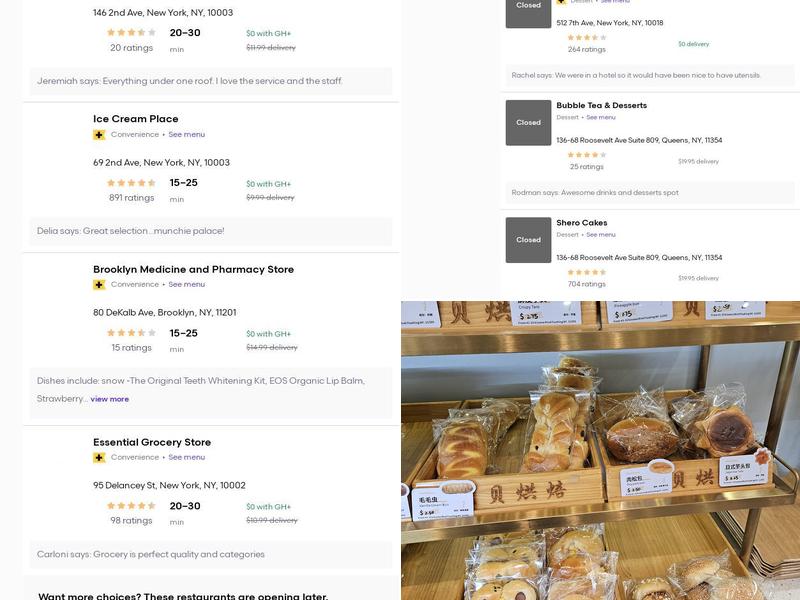800x600 pixels.
Task: Click star rating above 15 ratings
Action: tap(131, 333)
